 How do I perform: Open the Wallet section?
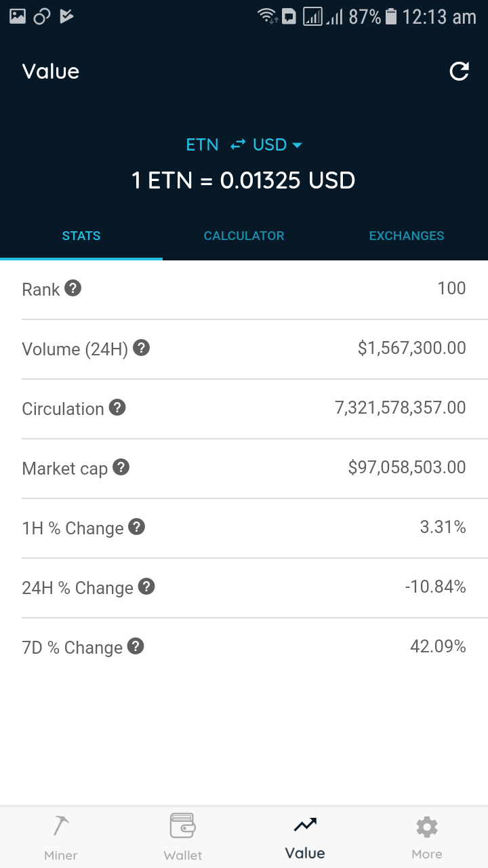coord(183,837)
